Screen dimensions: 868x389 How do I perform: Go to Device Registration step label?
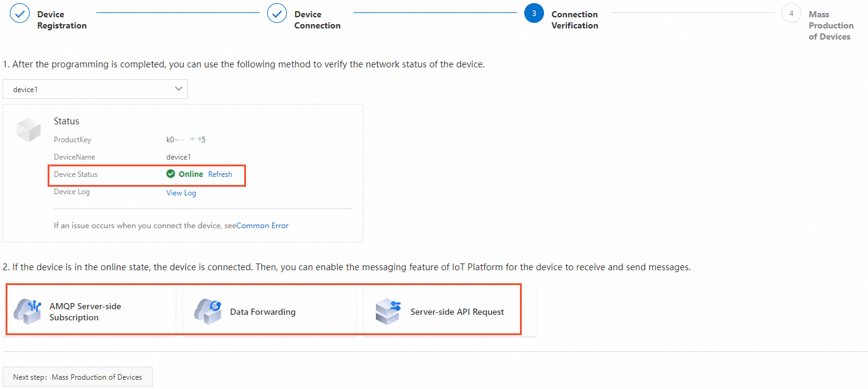pos(62,20)
